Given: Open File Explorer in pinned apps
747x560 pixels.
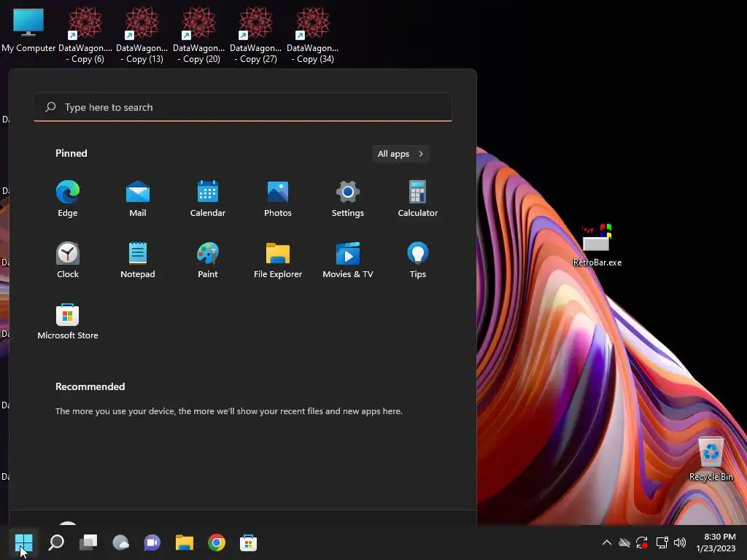Looking at the screenshot, I should click(278, 260).
